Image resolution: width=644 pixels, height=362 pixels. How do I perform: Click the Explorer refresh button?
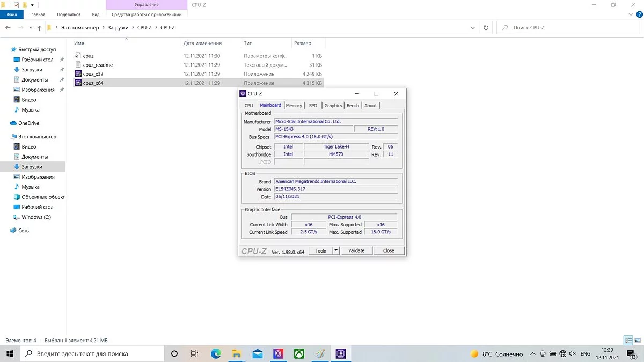486,28
